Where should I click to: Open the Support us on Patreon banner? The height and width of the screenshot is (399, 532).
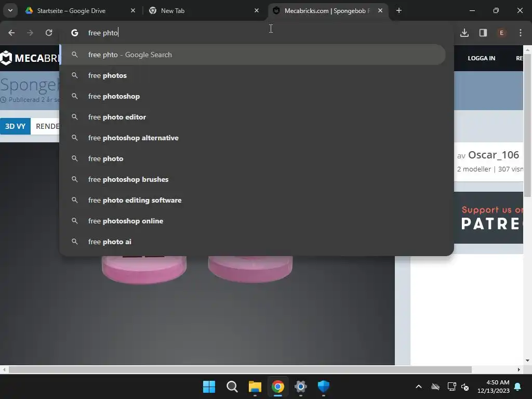coord(488,218)
